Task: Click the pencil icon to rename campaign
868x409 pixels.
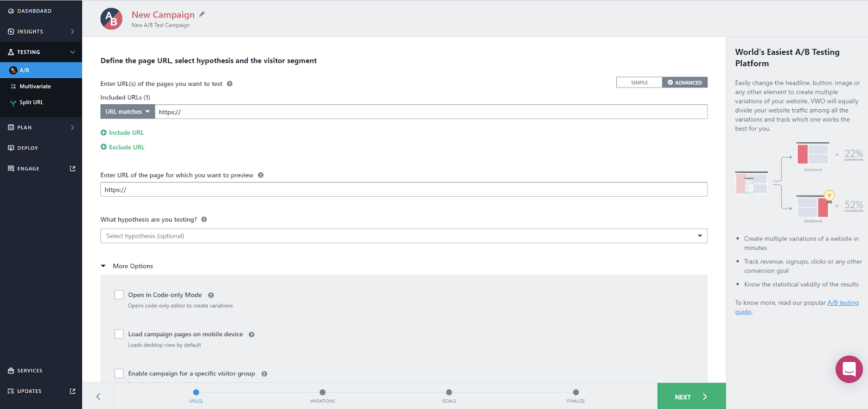Action: [x=202, y=15]
